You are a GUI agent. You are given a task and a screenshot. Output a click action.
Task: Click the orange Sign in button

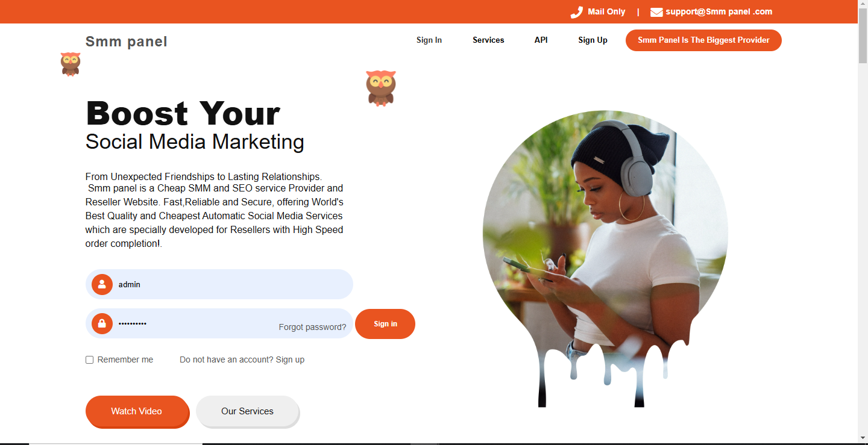[385, 324]
